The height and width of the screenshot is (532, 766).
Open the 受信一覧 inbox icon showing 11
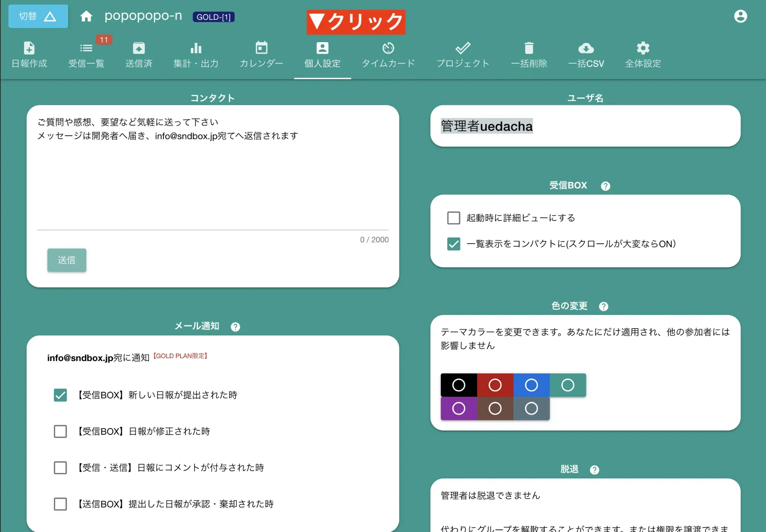[x=86, y=54]
